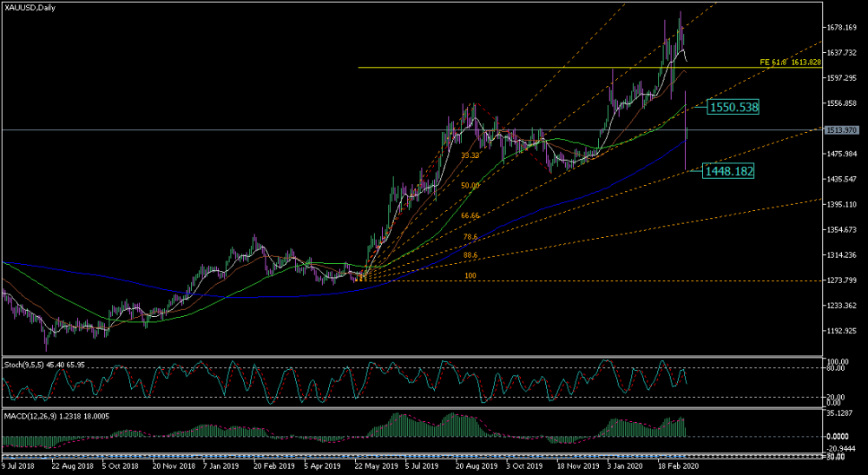Click the 18 Feb 2020 date label
Image resolution: width=868 pixels, height=475 pixels.
679,466
